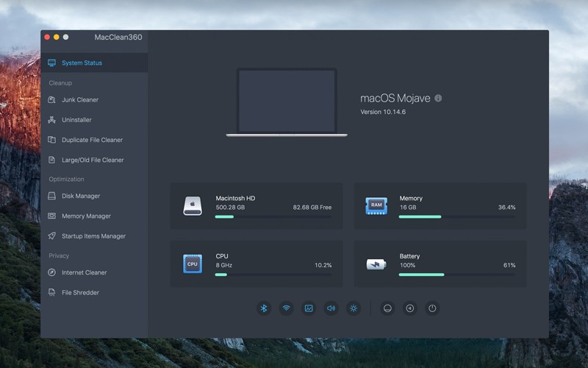Click the "Version 10.14.6" text

[x=383, y=112]
